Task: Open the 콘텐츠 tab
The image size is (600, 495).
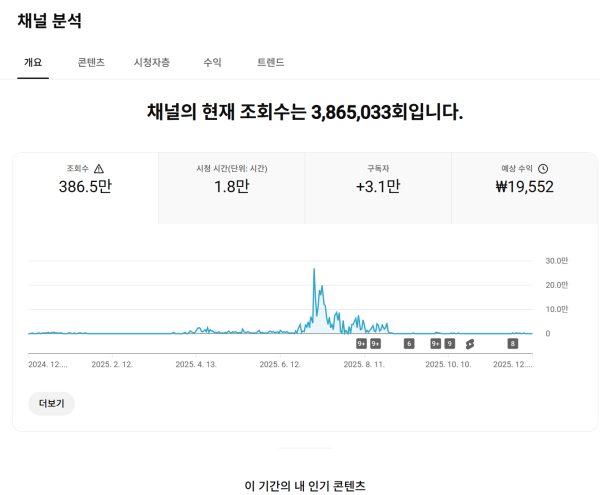Action: [91, 62]
